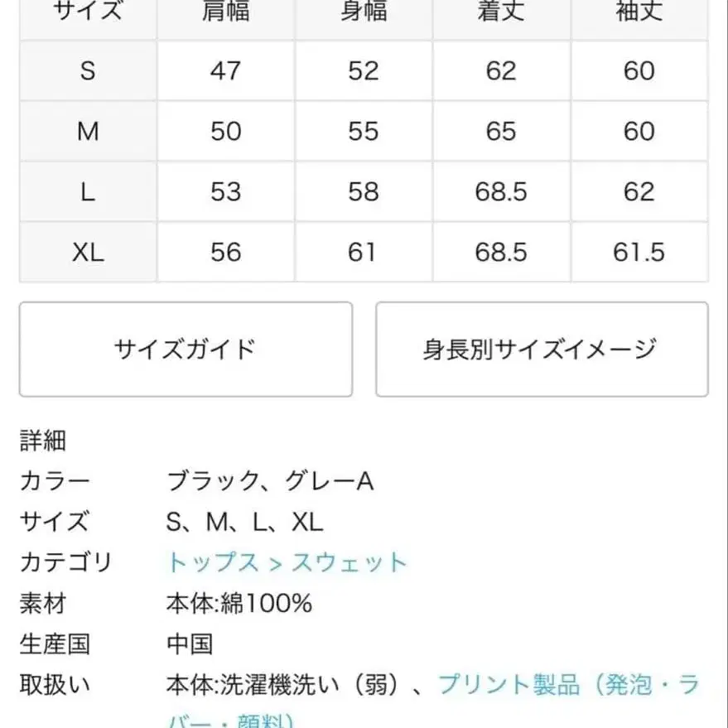Select the XL size row

point(87,252)
